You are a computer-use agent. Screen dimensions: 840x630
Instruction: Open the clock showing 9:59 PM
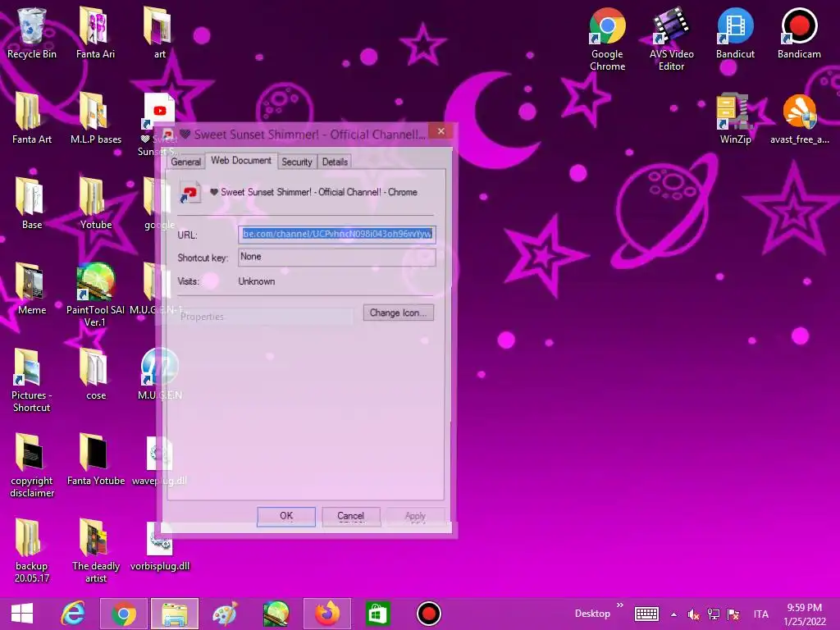click(805, 614)
